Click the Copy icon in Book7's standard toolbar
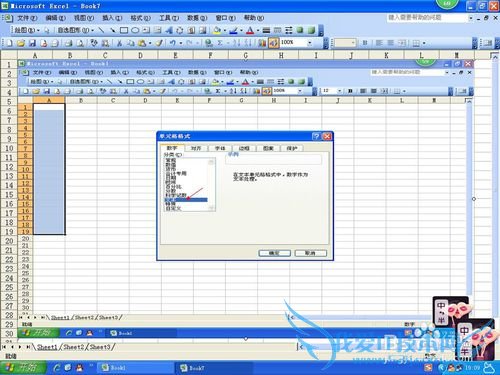The height and width of the screenshot is (375, 500). (x=130, y=43)
